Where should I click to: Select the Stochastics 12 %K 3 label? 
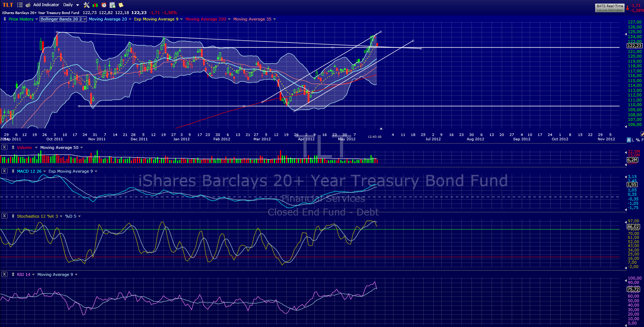tap(37, 216)
